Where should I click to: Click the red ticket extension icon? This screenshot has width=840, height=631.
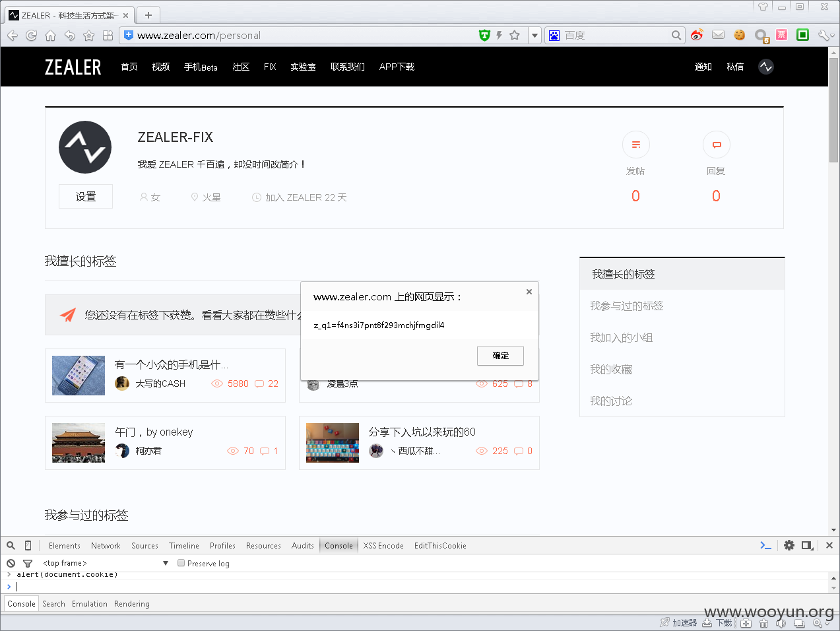(x=782, y=35)
